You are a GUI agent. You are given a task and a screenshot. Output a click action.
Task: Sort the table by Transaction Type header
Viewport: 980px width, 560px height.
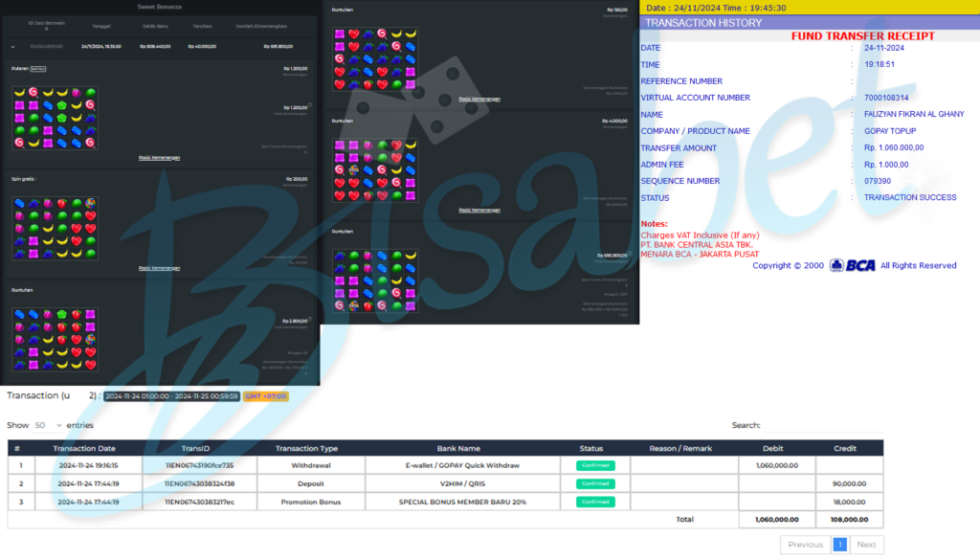[307, 448]
